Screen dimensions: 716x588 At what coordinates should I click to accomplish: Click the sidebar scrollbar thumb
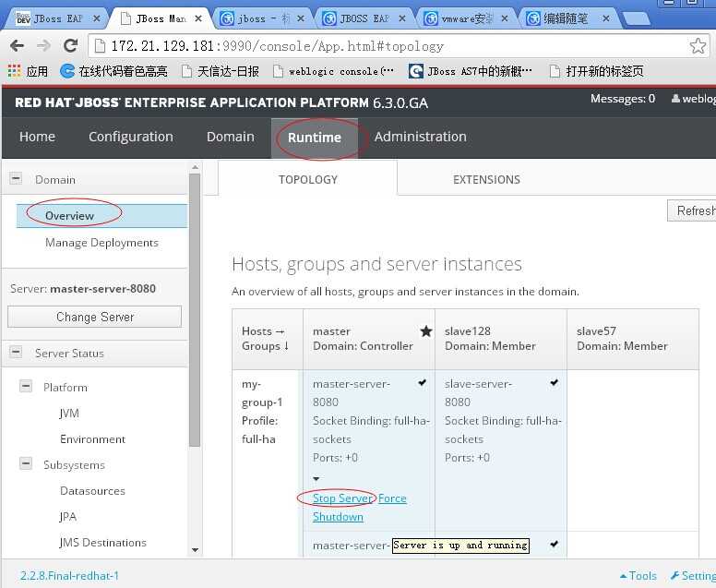195,310
